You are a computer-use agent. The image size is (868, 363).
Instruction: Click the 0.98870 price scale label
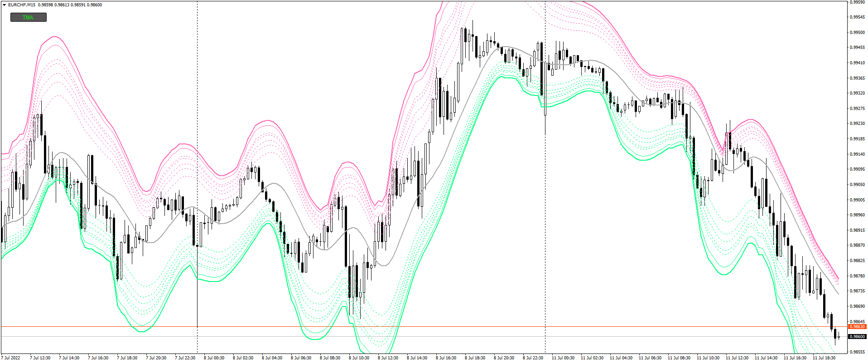click(857, 245)
